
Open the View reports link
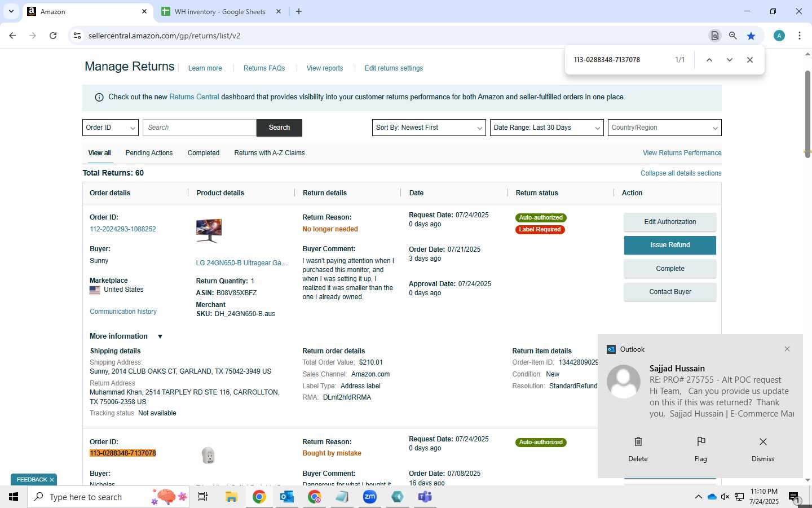pyautogui.click(x=325, y=68)
